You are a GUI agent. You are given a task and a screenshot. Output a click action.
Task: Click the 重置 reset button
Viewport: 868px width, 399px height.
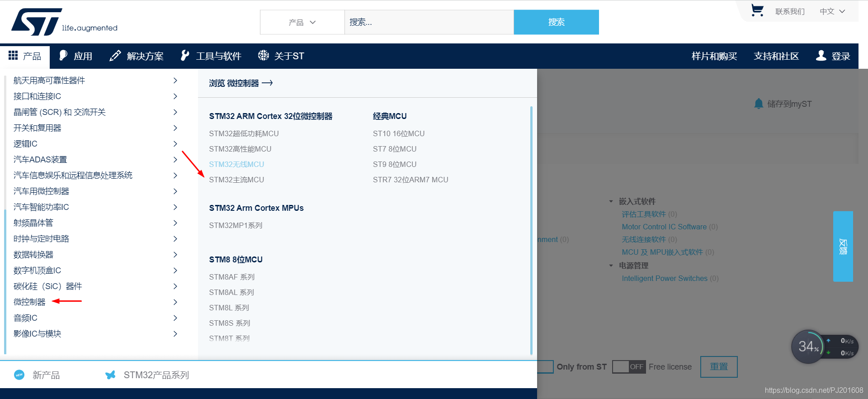719,367
